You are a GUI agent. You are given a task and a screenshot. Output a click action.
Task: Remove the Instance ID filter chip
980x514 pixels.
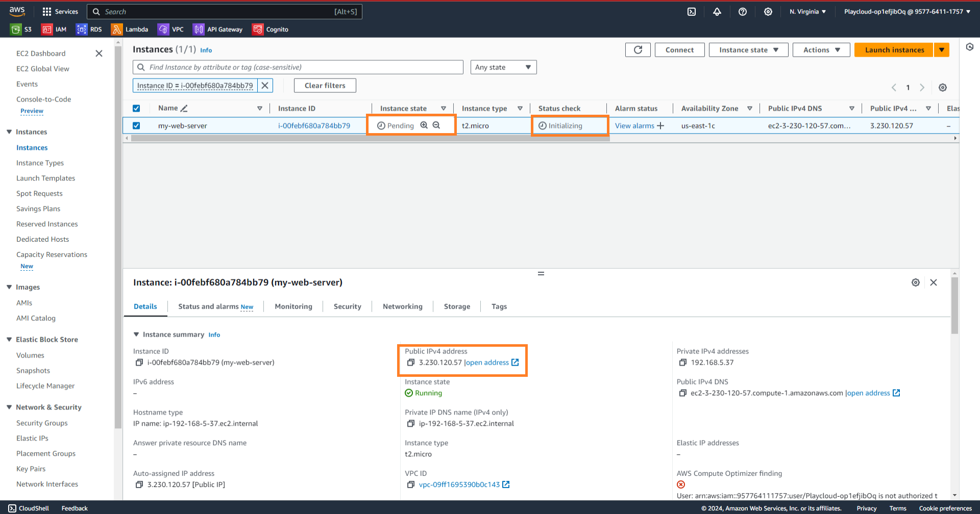(265, 86)
